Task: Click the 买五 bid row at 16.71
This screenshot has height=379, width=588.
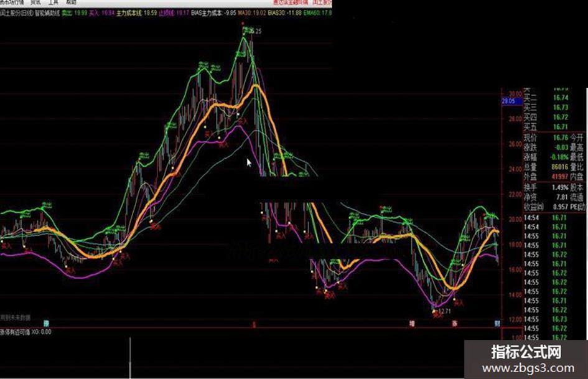Action: (x=546, y=127)
